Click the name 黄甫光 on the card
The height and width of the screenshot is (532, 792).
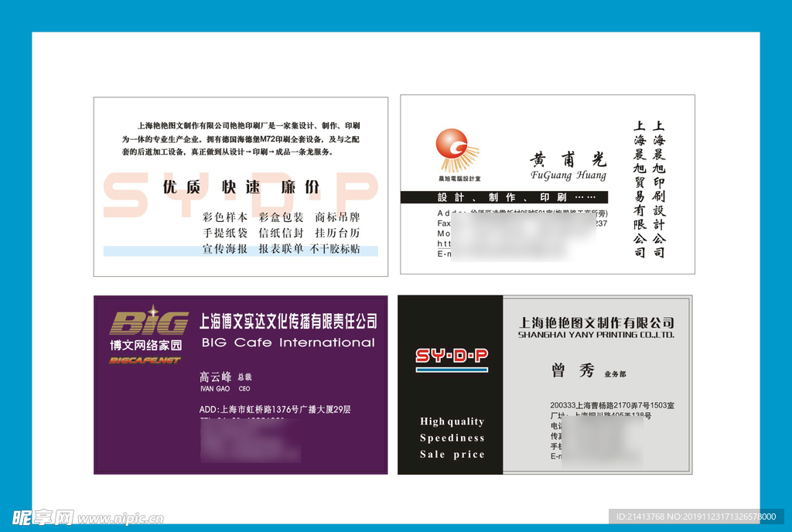(568, 159)
